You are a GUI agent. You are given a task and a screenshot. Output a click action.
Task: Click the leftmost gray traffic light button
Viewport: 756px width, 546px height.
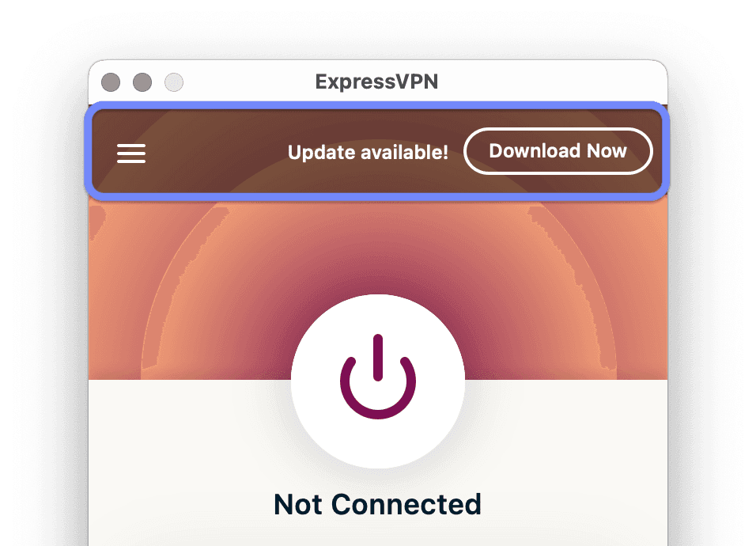tap(111, 82)
